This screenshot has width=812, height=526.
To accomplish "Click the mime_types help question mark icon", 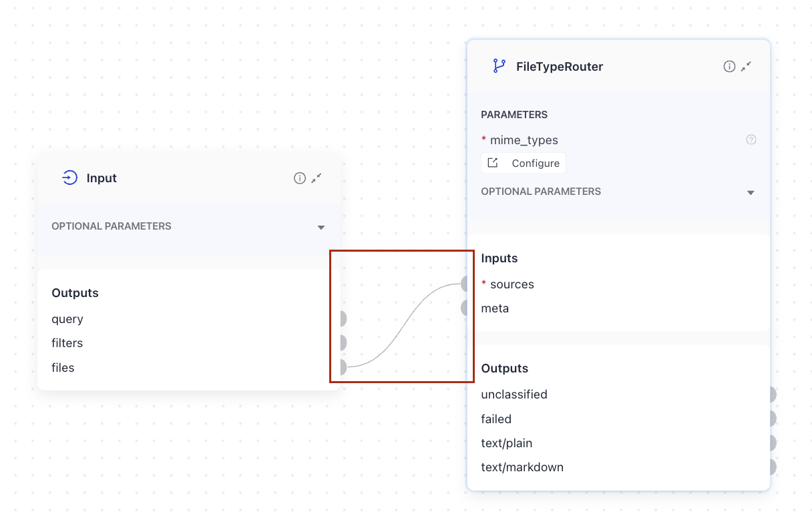I will (x=751, y=140).
